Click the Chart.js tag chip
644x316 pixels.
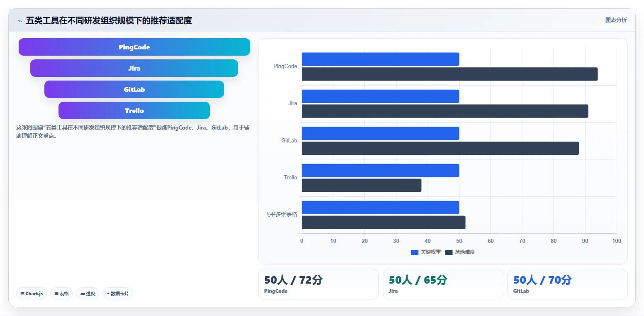pos(32,294)
